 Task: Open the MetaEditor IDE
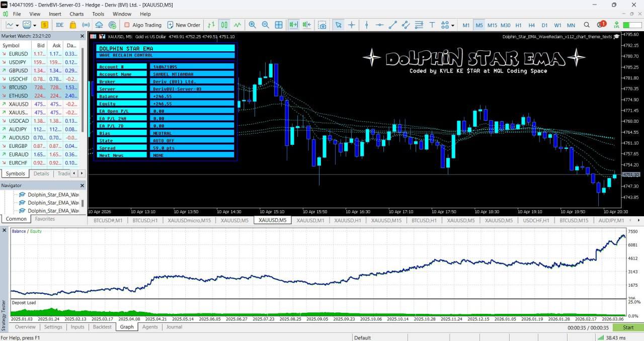[x=59, y=25]
